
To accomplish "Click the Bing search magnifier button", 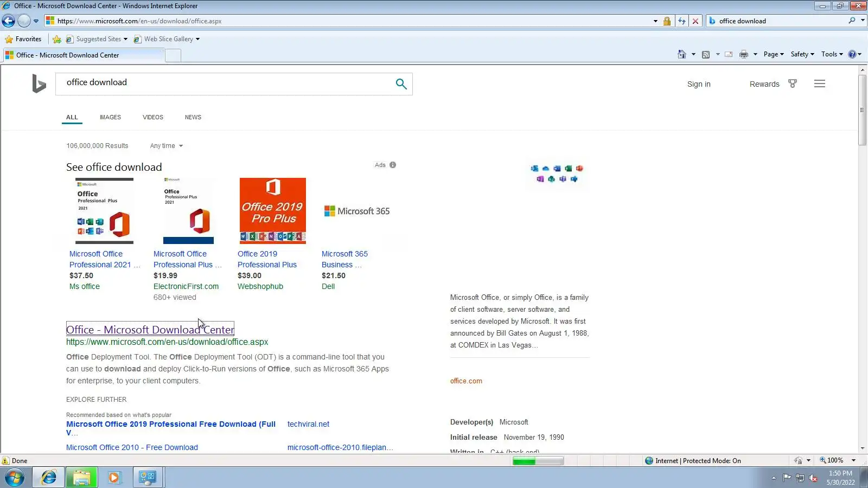I will click(401, 84).
